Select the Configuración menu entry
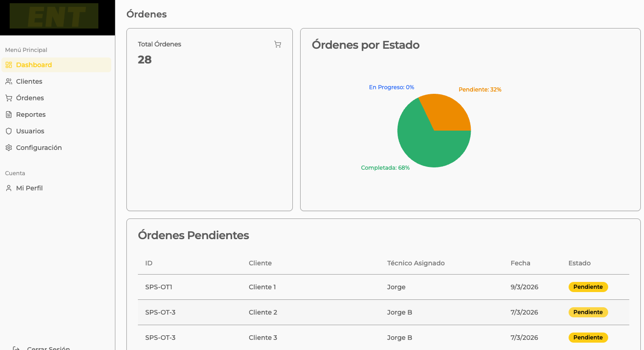This screenshot has height=350, width=644. [39, 148]
